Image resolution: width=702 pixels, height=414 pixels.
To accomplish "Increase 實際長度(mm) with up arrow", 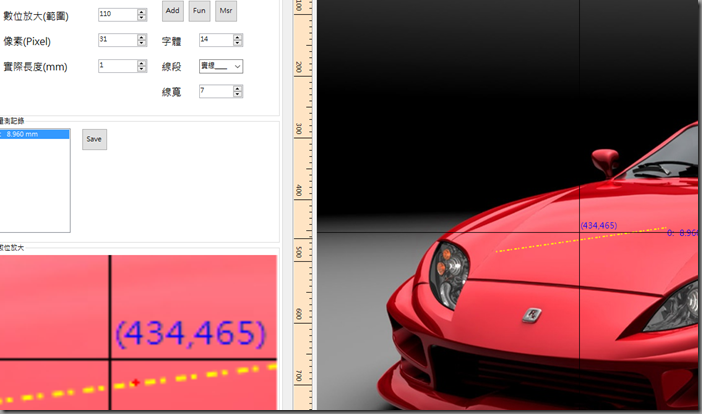I will click(x=142, y=63).
